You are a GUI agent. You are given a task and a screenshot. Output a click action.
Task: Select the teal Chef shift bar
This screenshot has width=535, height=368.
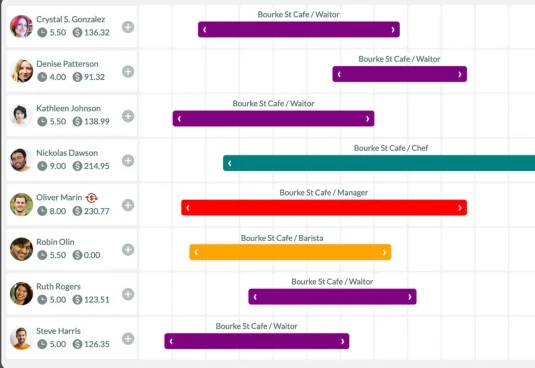tap(379, 163)
